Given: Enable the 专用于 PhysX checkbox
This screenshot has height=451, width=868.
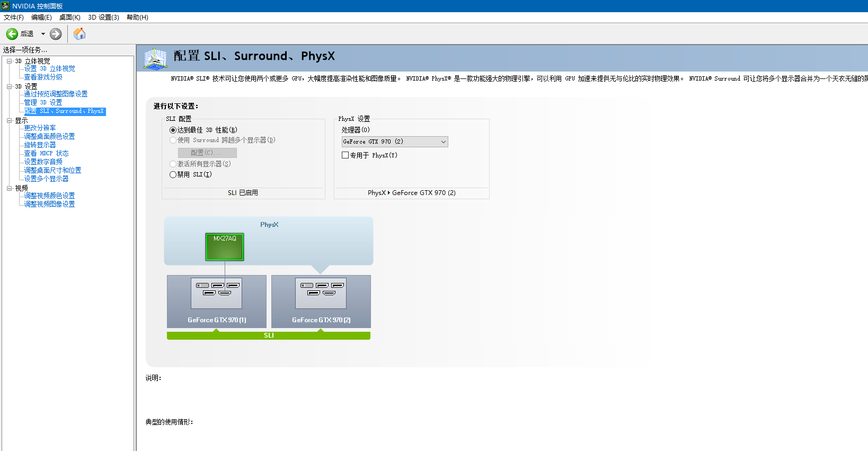Looking at the screenshot, I should pos(346,155).
